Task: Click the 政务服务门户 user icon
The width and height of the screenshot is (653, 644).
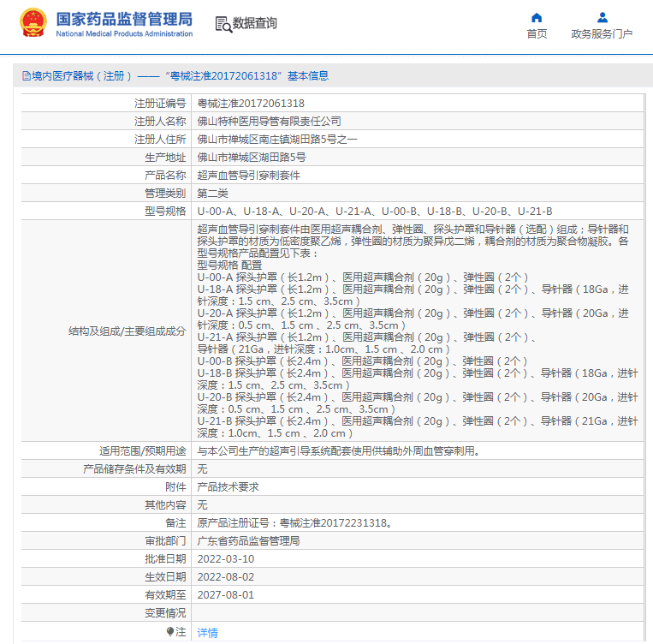Action: (x=603, y=17)
